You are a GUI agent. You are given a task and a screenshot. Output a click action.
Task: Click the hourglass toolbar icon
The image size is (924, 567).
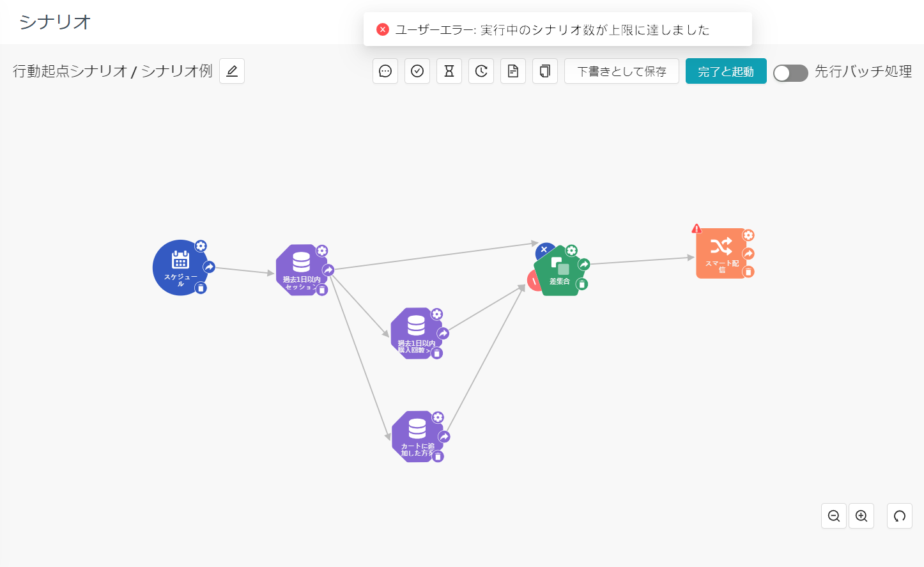click(449, 71)
